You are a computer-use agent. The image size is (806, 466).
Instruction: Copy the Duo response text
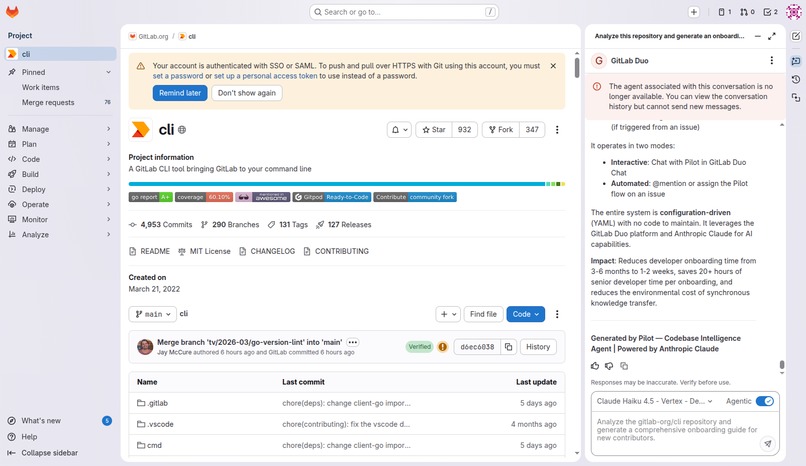point(624,366)
